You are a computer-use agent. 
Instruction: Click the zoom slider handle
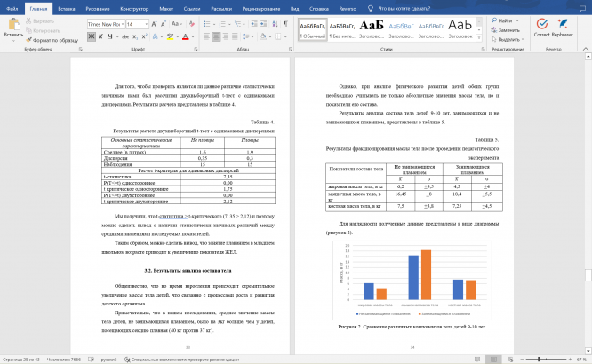(539, 360)
